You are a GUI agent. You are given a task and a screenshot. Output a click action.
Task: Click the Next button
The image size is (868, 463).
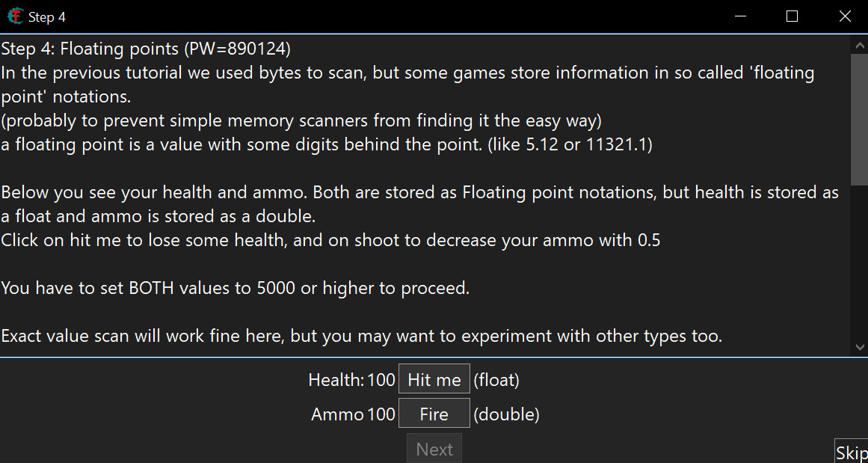434,449
